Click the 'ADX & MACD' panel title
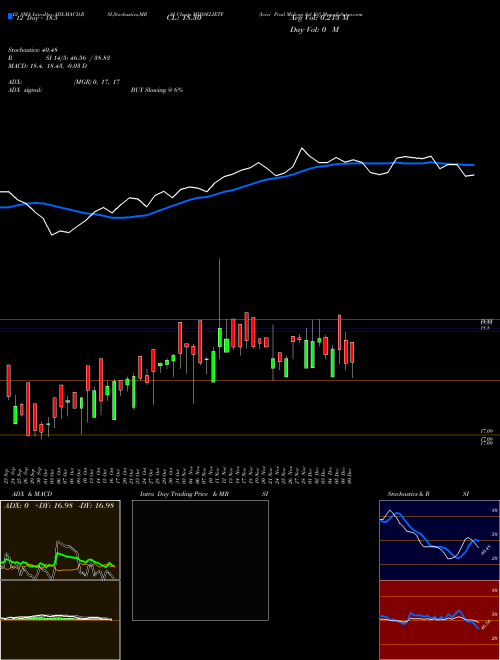This screenshot has width=500, height=660. click(x=32, y=494)
